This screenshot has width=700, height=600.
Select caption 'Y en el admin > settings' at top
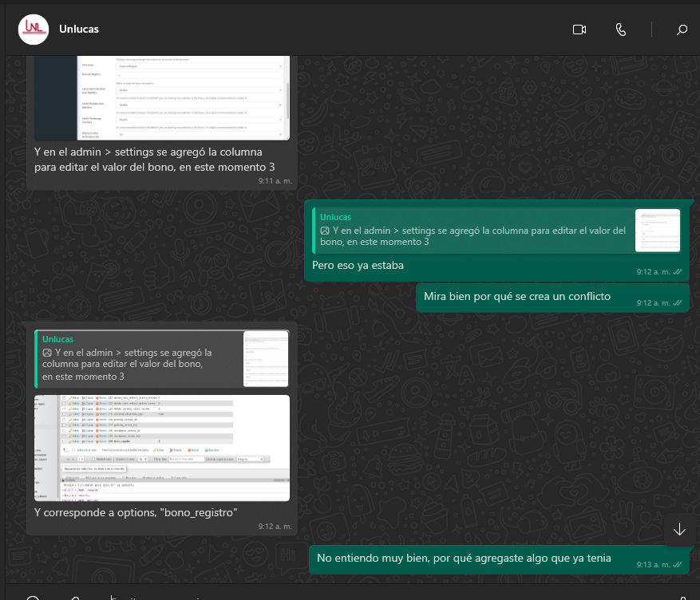[x=155, y=160]
